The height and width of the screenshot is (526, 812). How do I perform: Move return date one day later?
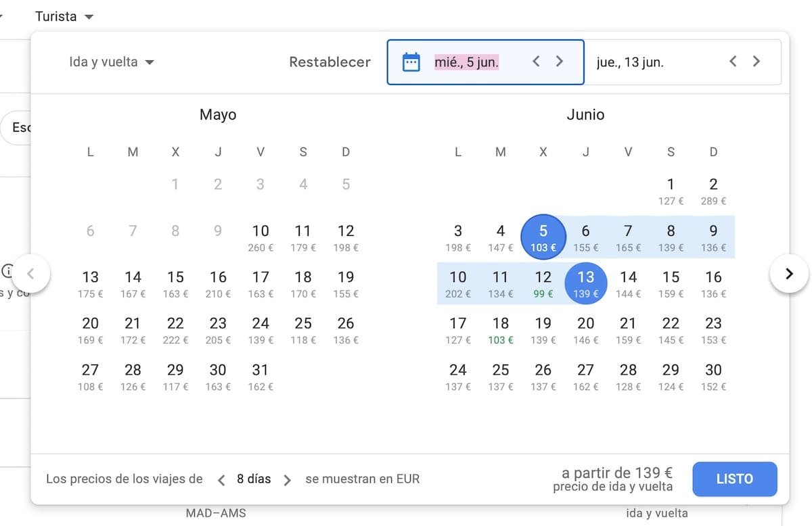(x=757, y=62)
